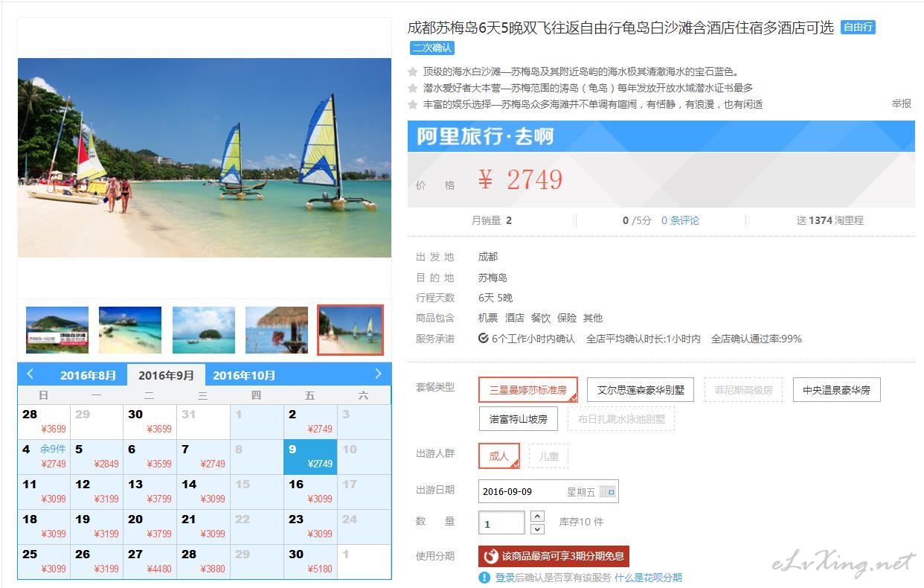Go to next month in calendar
Viewport: 924px width, 588px height.
pos(378,374)
